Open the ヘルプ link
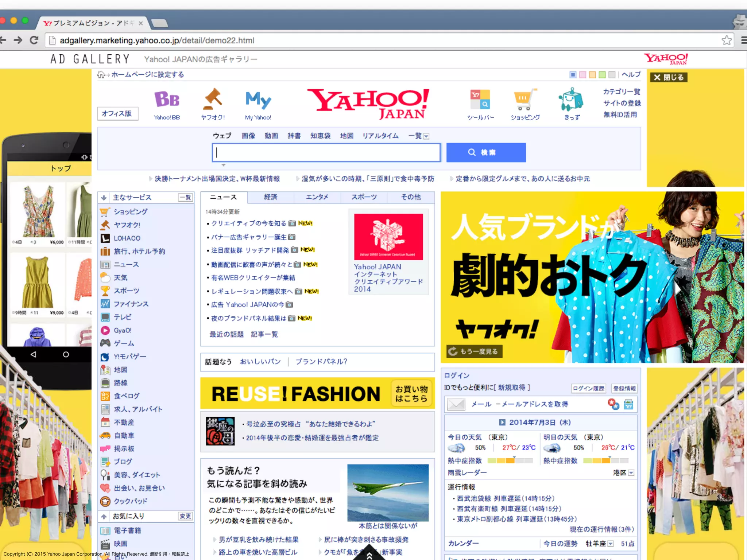 click(631, 74)
